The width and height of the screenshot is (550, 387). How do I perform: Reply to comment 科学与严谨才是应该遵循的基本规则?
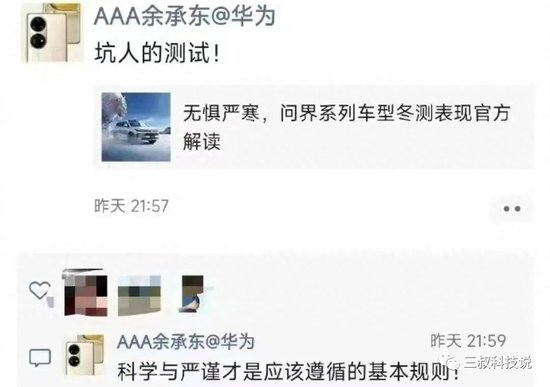(x=288, y=372)
